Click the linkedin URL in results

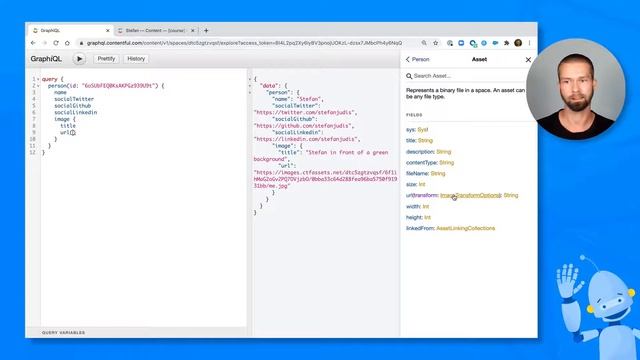pyautogui.click(x=307, y=139)
